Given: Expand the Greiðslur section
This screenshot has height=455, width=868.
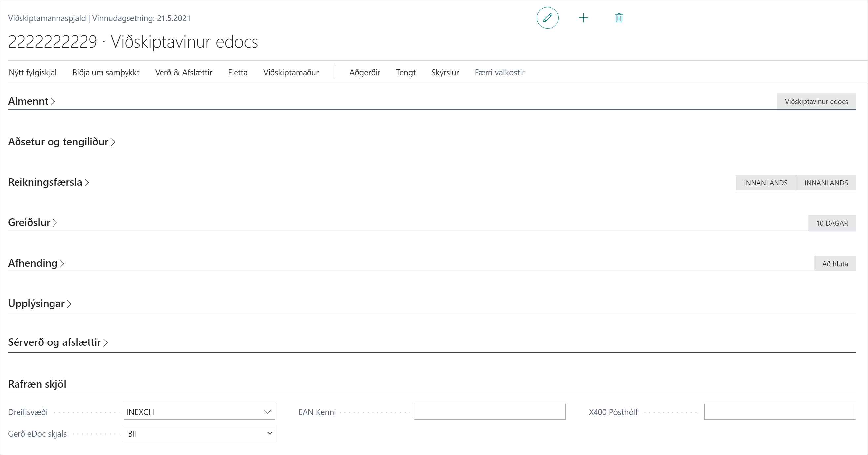Looking at the screenshot, I should coord(32,222).
